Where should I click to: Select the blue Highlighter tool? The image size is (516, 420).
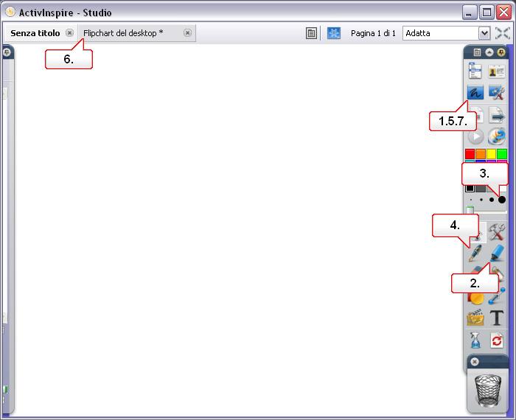pos(497,253)
